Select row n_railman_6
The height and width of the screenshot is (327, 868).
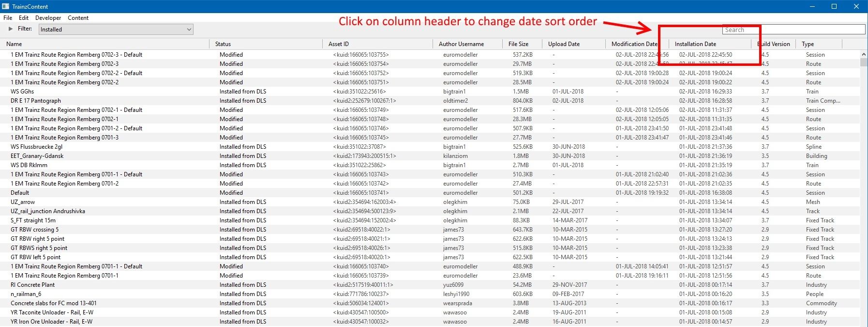pyautogui.click(x=431, y=294)
